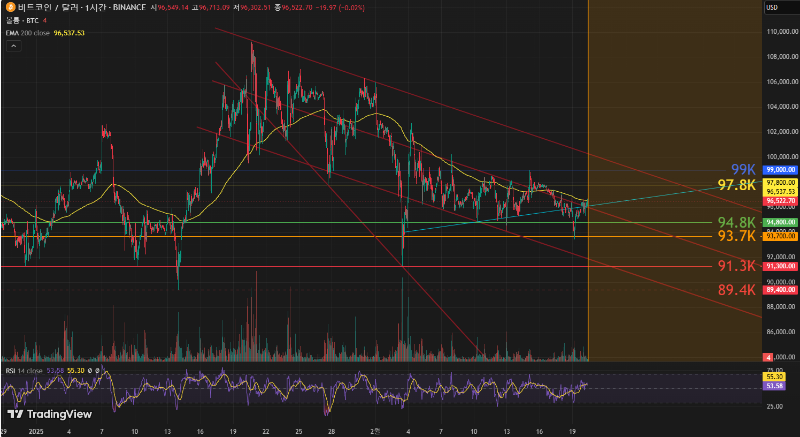
Task: Click the 99,000.00 blue price label
Action: [x=778, y=171]
